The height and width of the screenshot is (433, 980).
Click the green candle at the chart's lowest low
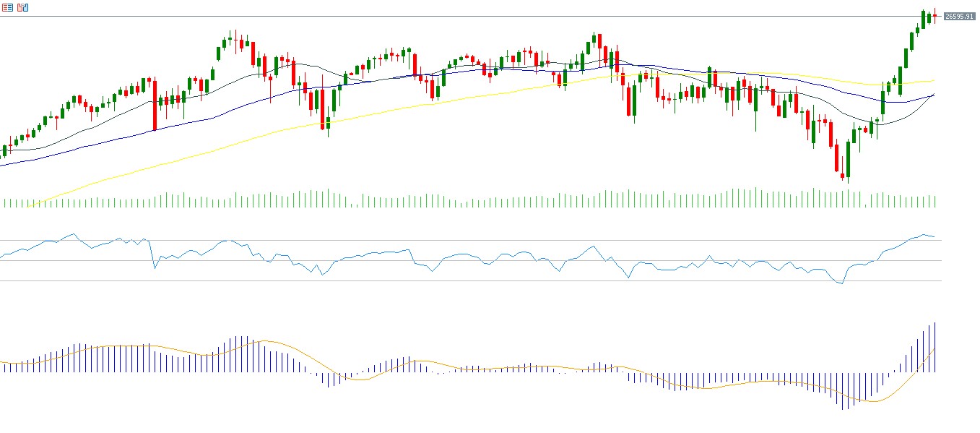pyautogui.click(x=848, y=159)
